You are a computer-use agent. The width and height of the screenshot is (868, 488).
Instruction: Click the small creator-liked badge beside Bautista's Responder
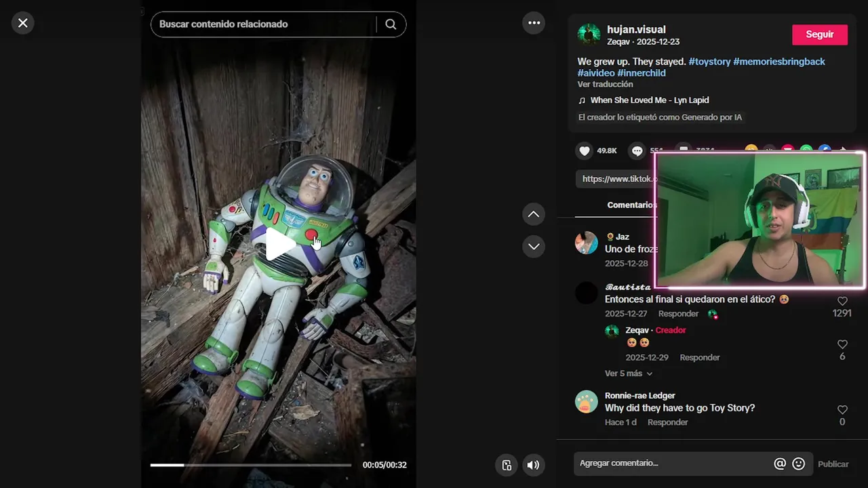(x=713, y=314)
